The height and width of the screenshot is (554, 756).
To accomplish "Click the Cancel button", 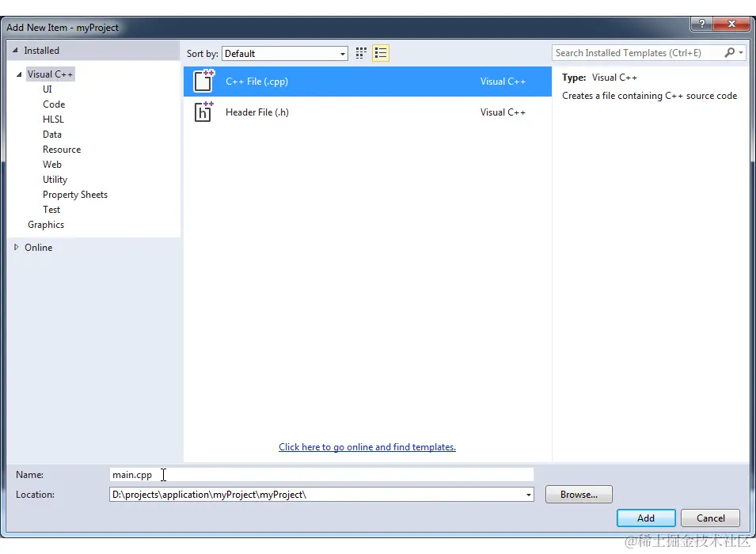I will point(710,518).
